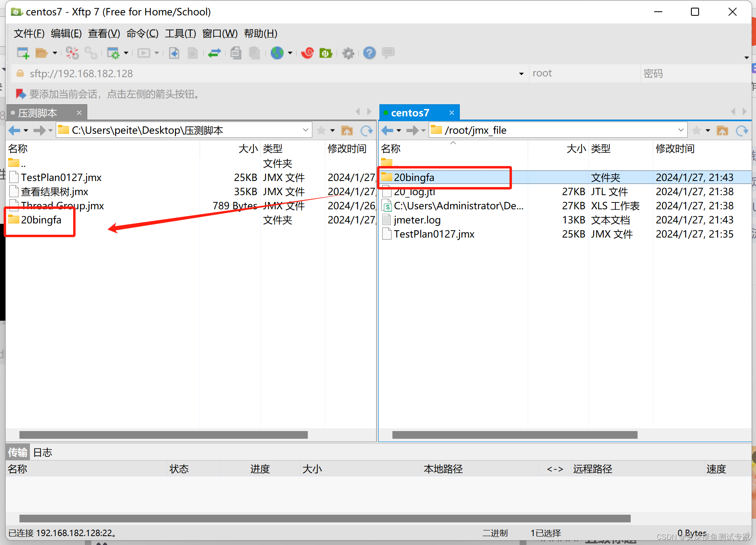Click the Disconnect toolbar icon
756x545 pixels.
(x=72, y=53)
